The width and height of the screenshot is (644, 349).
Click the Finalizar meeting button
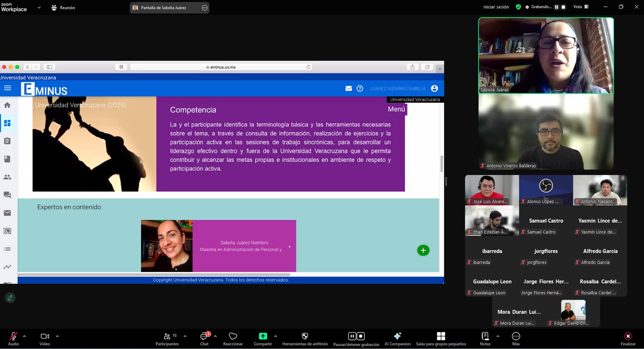[628, 339]
